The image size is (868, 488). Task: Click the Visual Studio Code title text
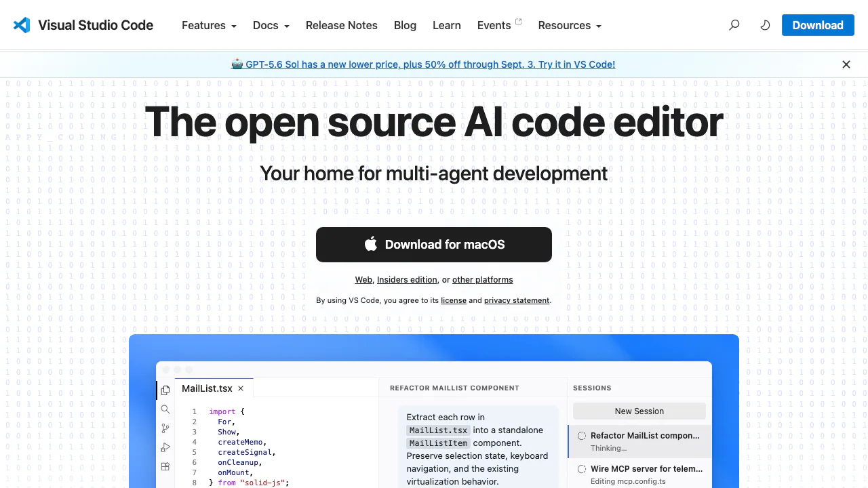(96, 25)
